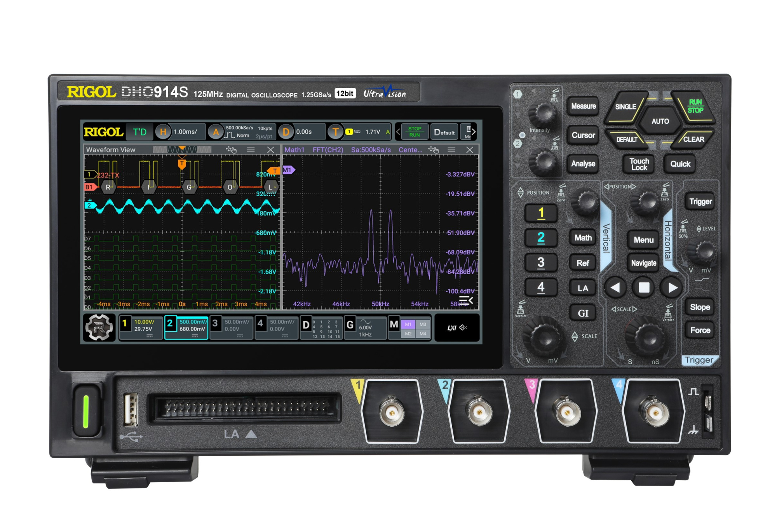Tap the orange H horizontal timebase icon
This screenshot has height=532, width=777.
(163, 132)
